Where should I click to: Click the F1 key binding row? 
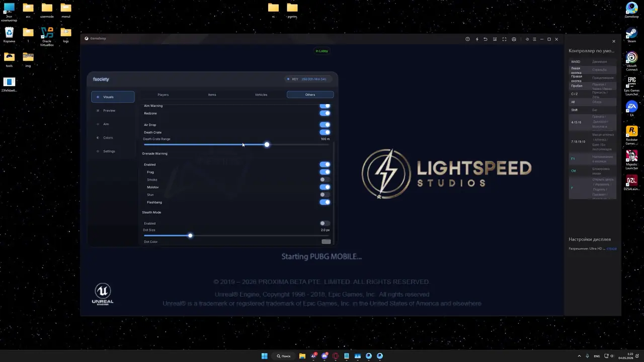(593, 159)
